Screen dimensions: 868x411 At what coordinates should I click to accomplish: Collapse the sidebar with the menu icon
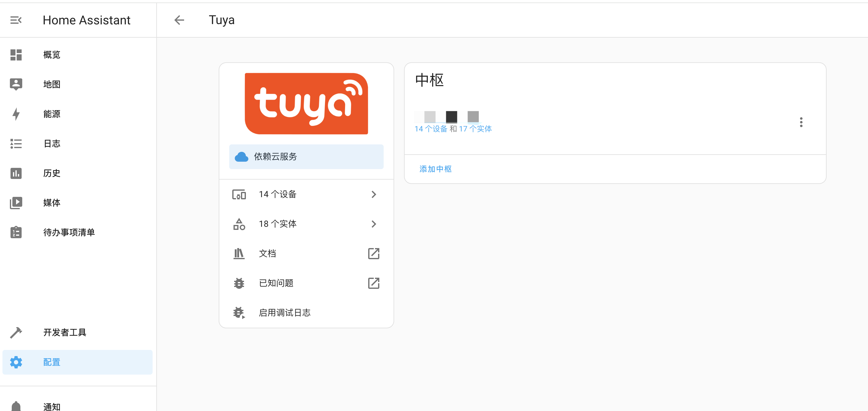point(16,20)
